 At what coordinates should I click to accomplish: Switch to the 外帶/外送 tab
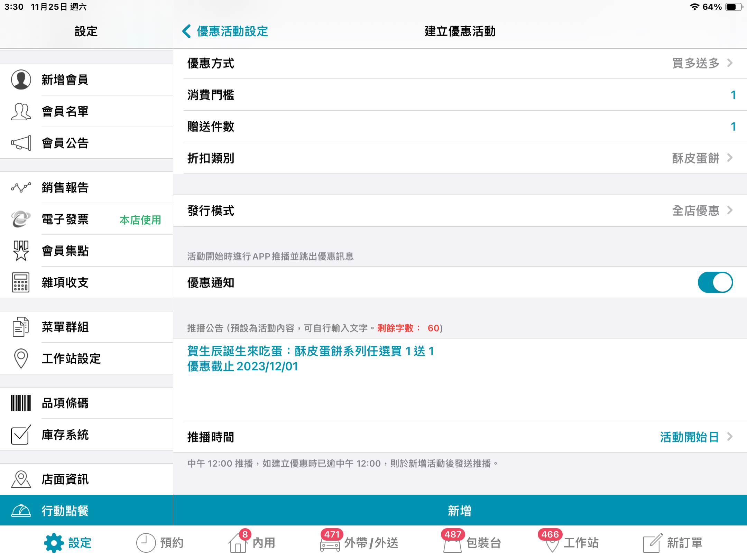[360, 542]
